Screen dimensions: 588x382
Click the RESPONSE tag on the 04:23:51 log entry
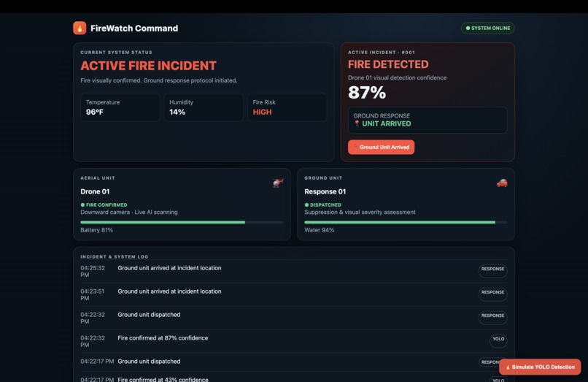pyautogui.click(x=492, y=293)
